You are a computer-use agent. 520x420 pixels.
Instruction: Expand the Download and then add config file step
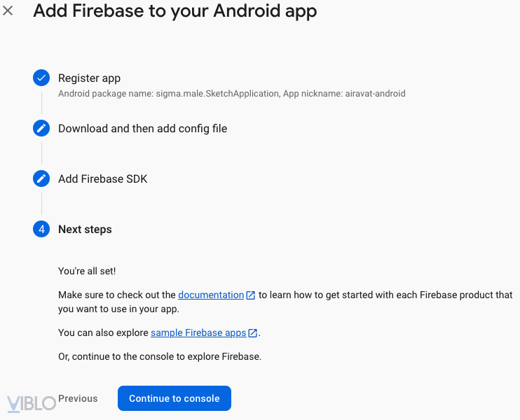coord(142,129)
